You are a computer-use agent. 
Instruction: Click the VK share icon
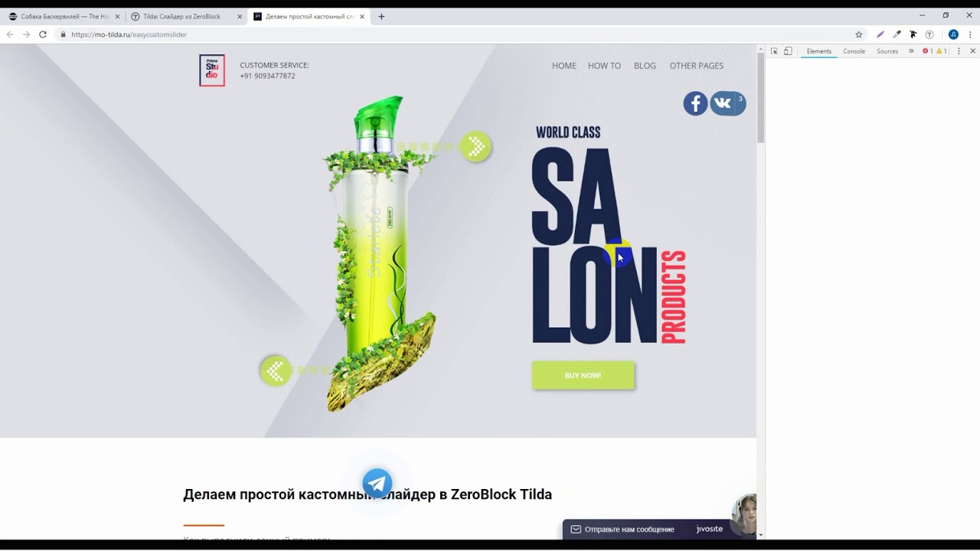(727, 103)
